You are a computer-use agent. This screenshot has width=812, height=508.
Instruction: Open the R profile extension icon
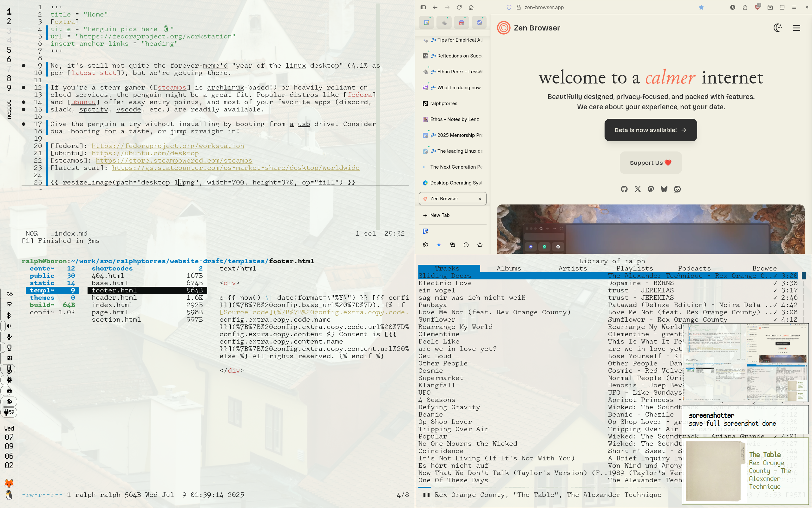[733, 7]
